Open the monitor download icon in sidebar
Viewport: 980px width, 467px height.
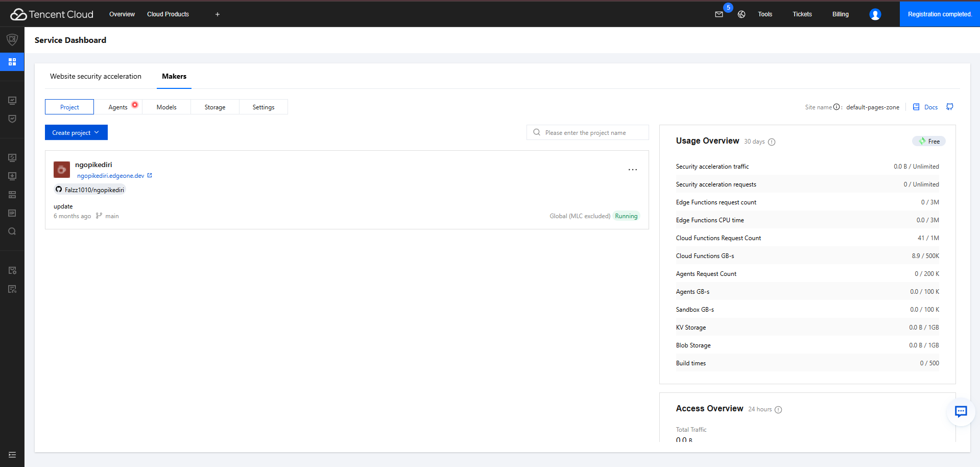[12, 176]
